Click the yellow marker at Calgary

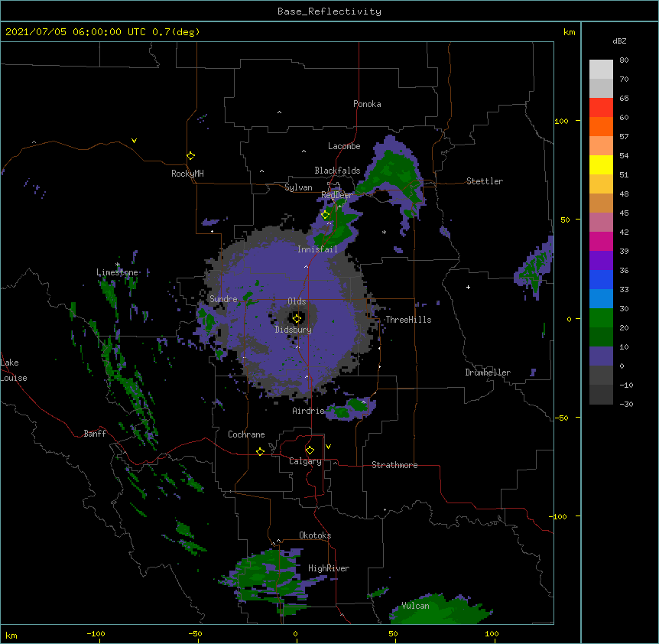(x=310, y=450)
